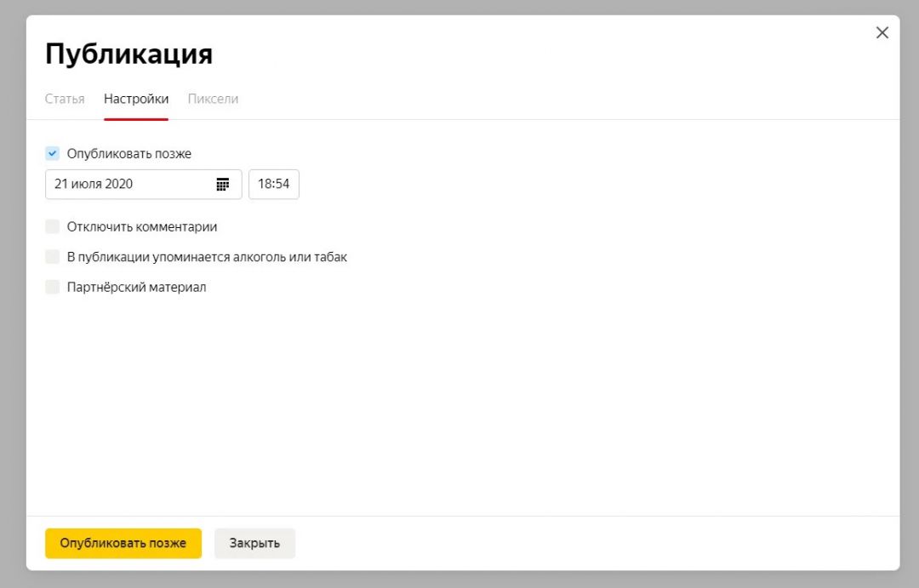Click the yellow Опубликовать позже button
Image resolution: width=919 pixels, height=588 pixels.
(x=123, y=543)
